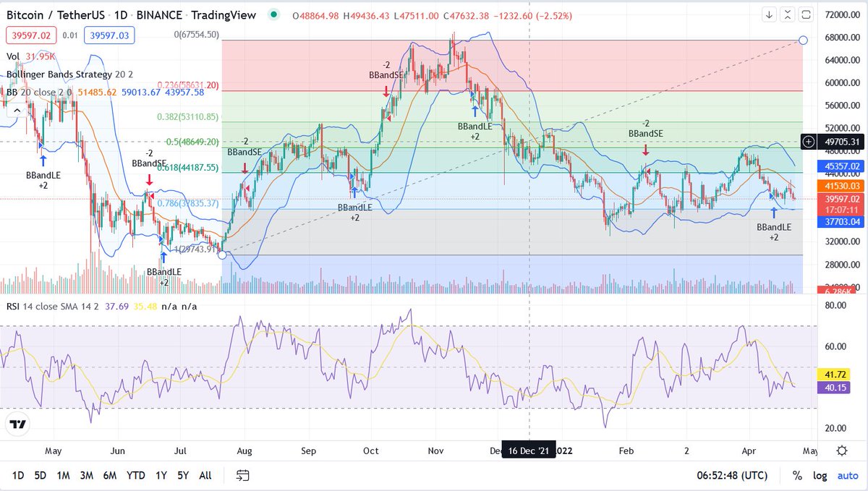
Task: Toggle percent scale mode
Action: (x=797, y=475)
